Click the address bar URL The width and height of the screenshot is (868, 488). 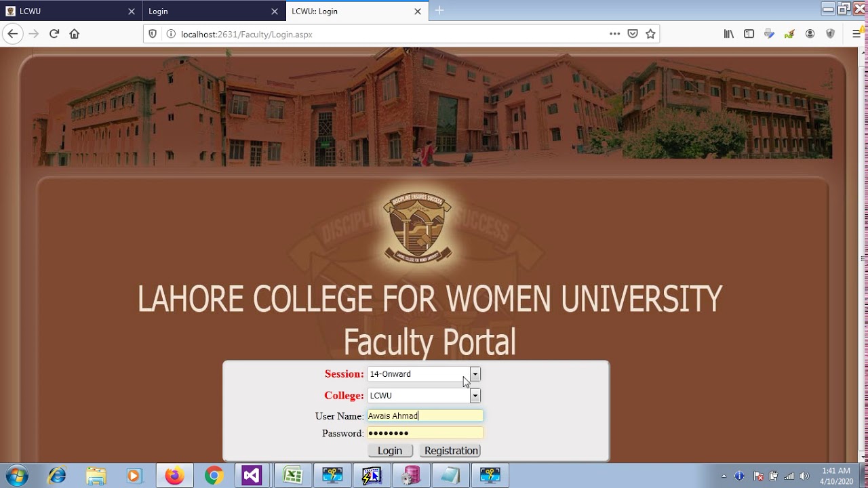(247, 34)
